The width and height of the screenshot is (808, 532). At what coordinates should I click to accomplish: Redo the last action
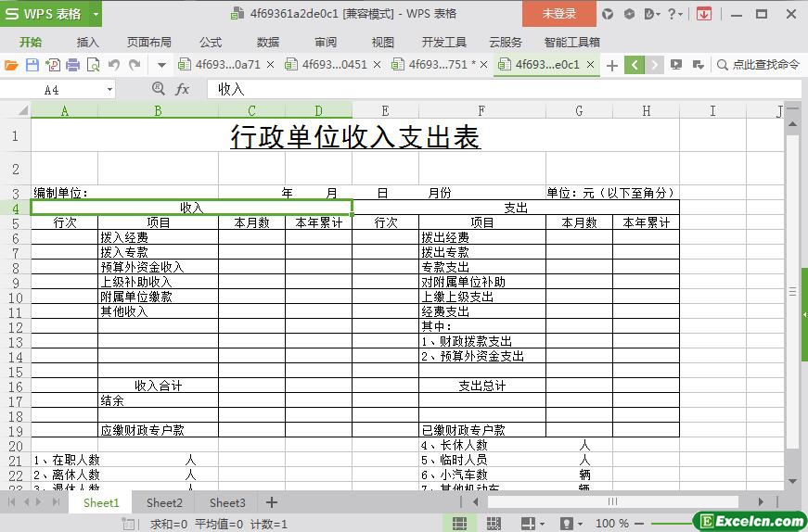click(x=135, y=65)
